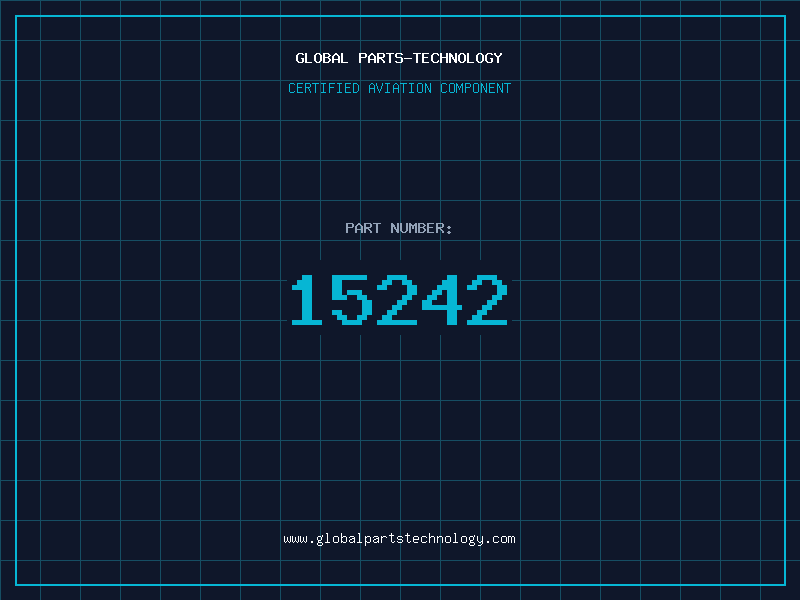This screenshot has width=800, height=600.
Task: Click the last 2 in part number 15242
Action: click(487, 299)
